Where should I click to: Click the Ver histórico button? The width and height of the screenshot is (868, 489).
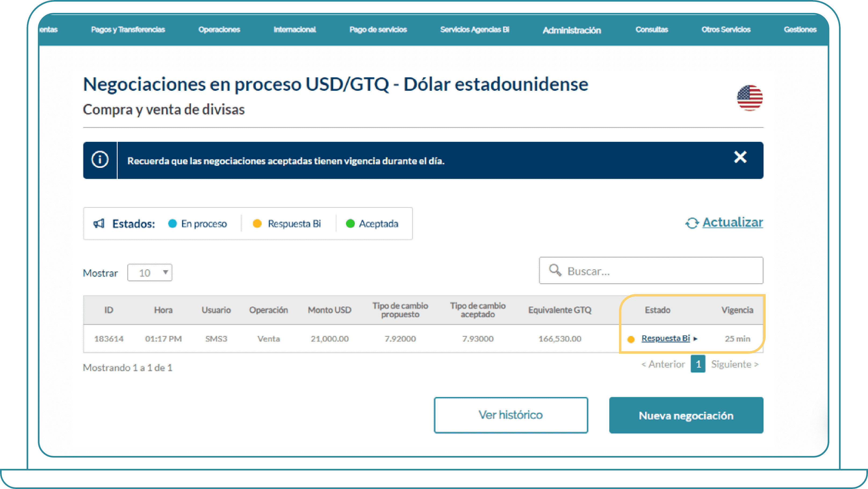[511, 415]
